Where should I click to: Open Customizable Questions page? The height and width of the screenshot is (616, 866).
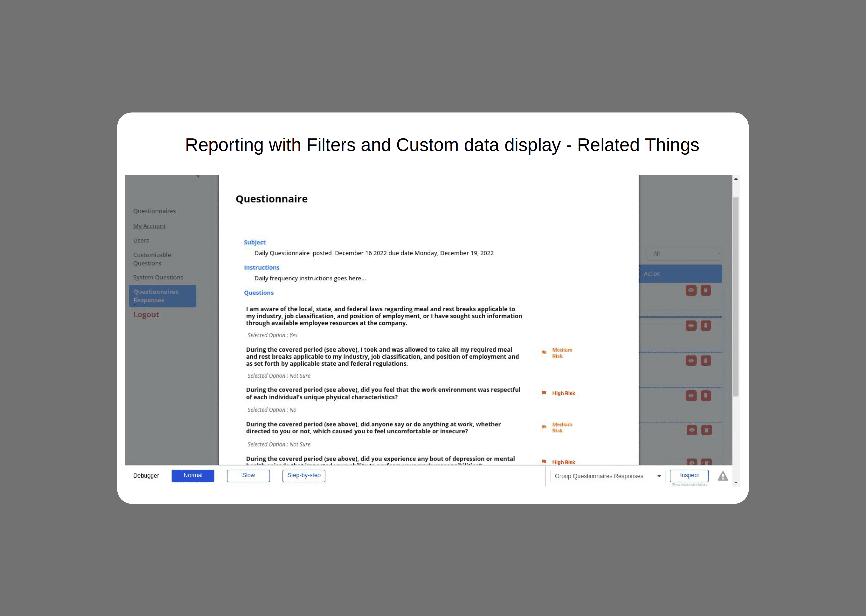pos(152,259)
